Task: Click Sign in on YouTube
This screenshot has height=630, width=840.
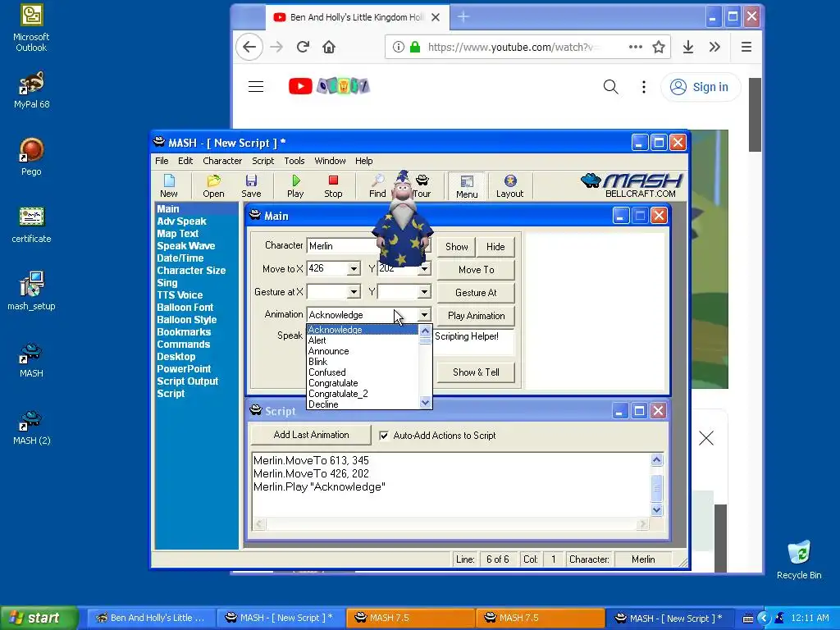Action: (701, 87)
